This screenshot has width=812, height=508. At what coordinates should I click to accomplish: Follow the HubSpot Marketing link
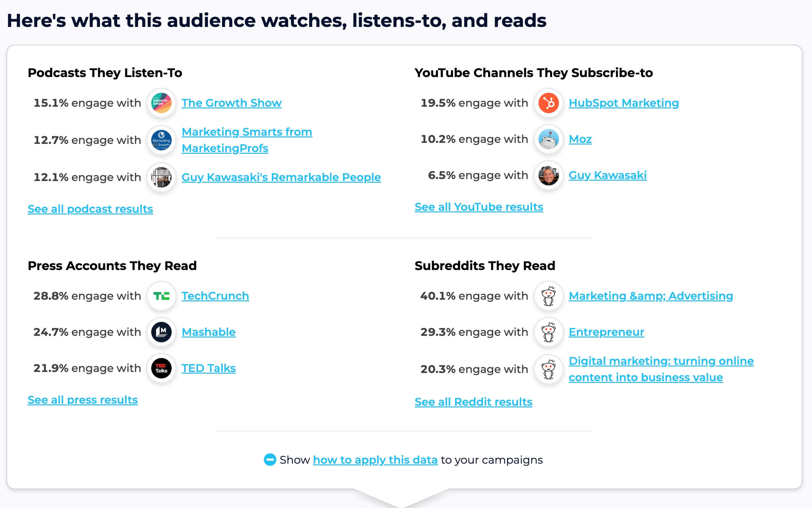point(624,103)
